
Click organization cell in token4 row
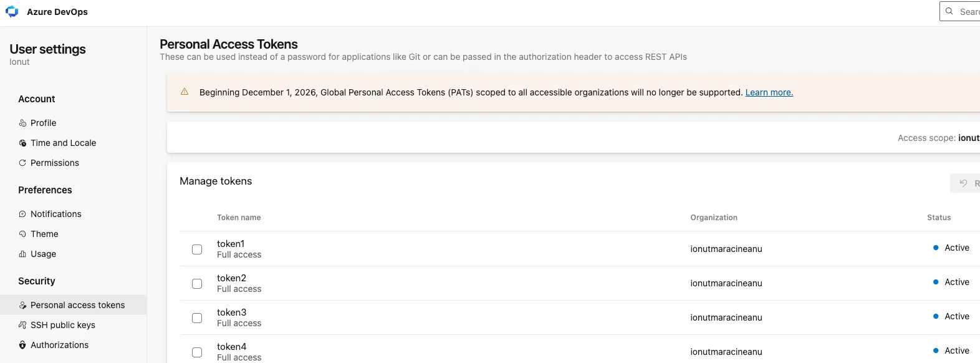click(x=726, y=352)
